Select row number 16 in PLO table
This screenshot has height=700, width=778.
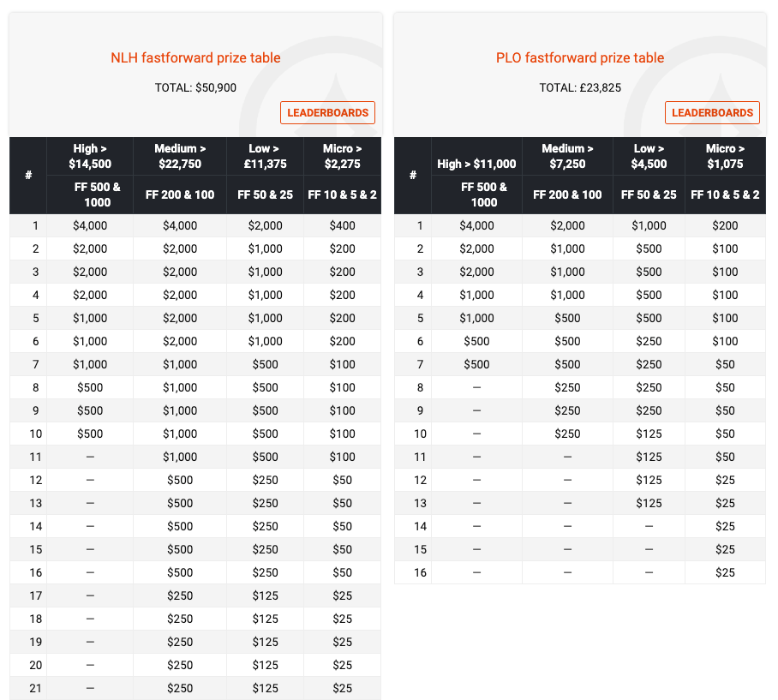click(420, 572)
